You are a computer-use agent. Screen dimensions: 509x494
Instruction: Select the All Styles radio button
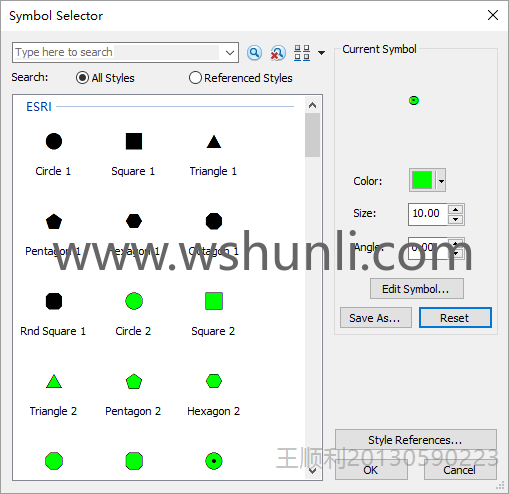pyautogui.click(x=82, y=78)
